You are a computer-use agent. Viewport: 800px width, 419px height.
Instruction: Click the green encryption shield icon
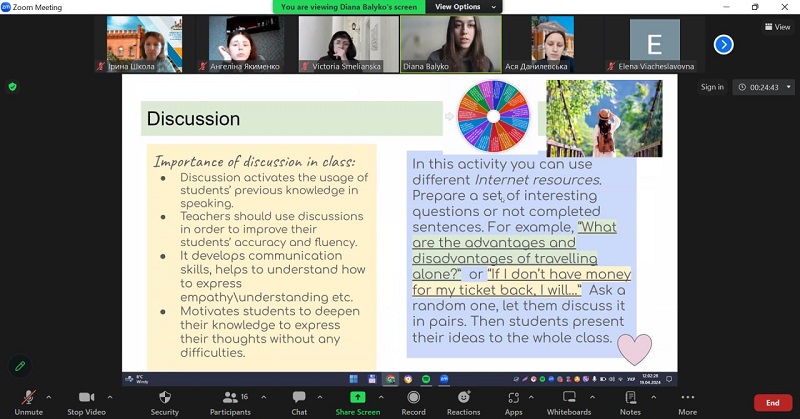click(13, 87)
